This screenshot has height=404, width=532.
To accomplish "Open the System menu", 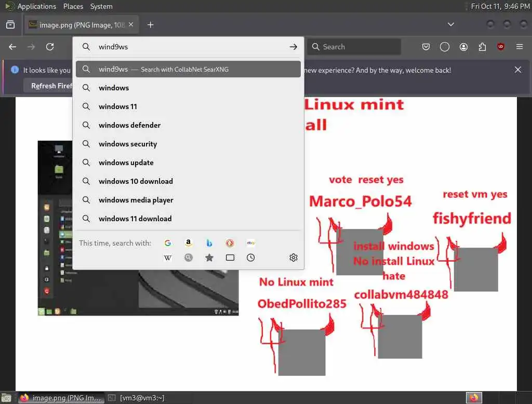I will 101,6.
